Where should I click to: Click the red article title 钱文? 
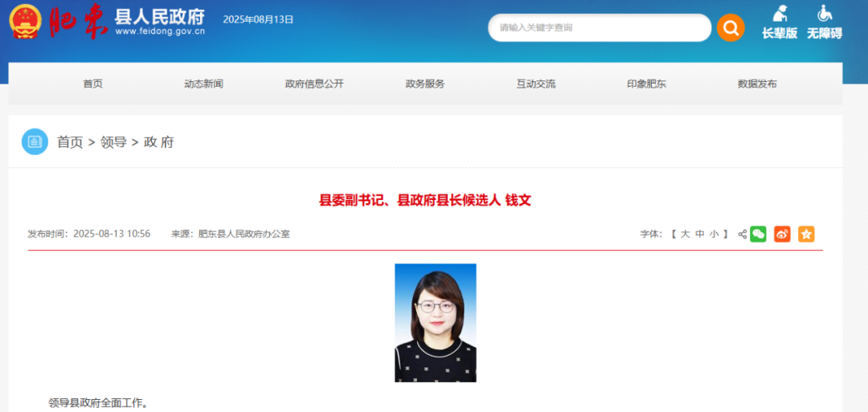(425, 200)
